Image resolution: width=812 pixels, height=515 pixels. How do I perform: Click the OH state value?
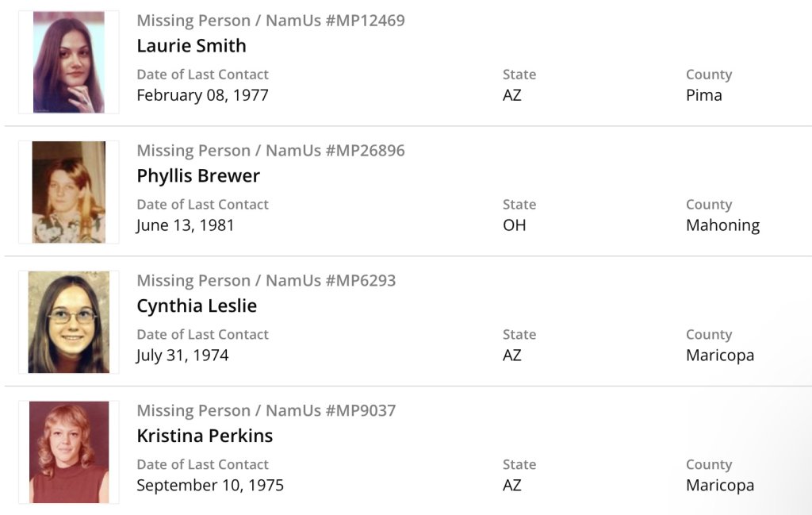click(514, 225)
